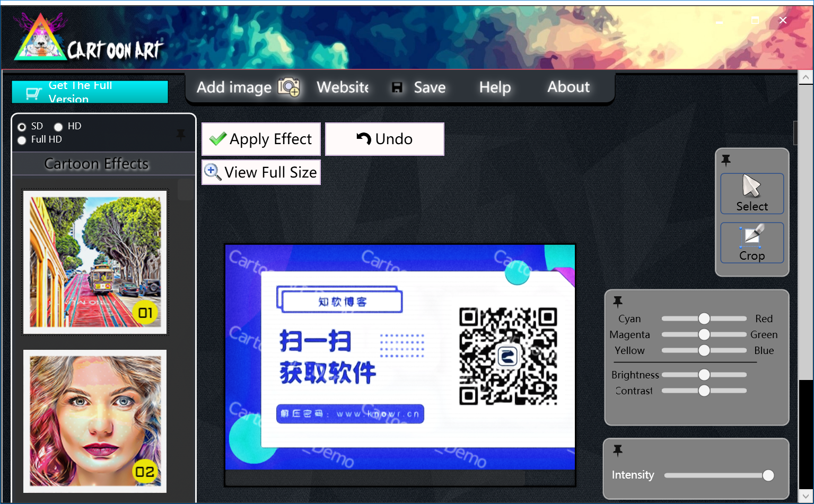The image size is (814, 504).
Task: Select SD quality option
Action: click(x=22, y=127)
